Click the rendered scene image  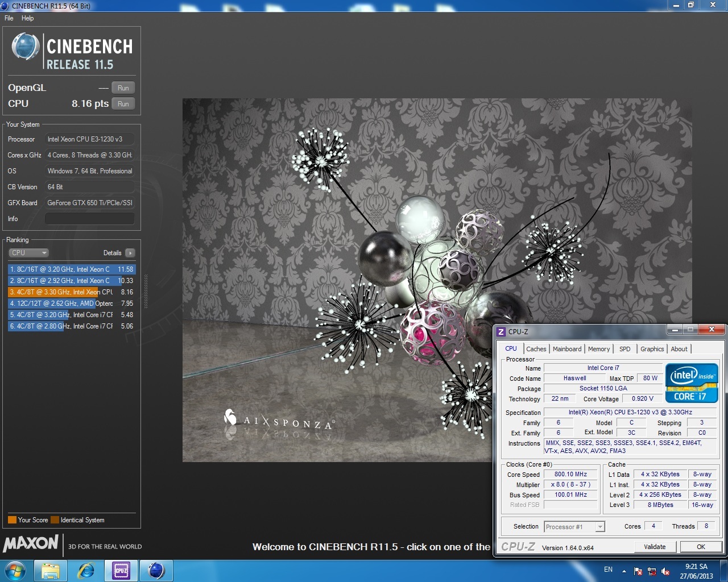click(437, 280)
